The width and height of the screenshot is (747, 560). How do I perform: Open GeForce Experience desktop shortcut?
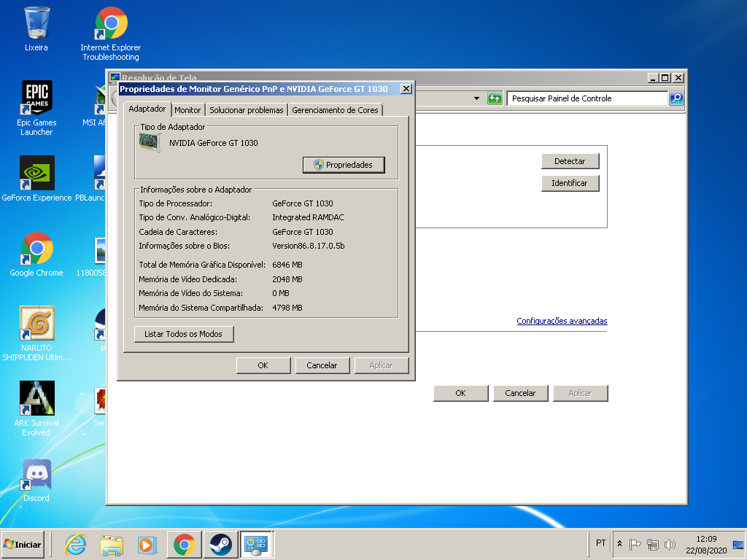click(36, 179)
